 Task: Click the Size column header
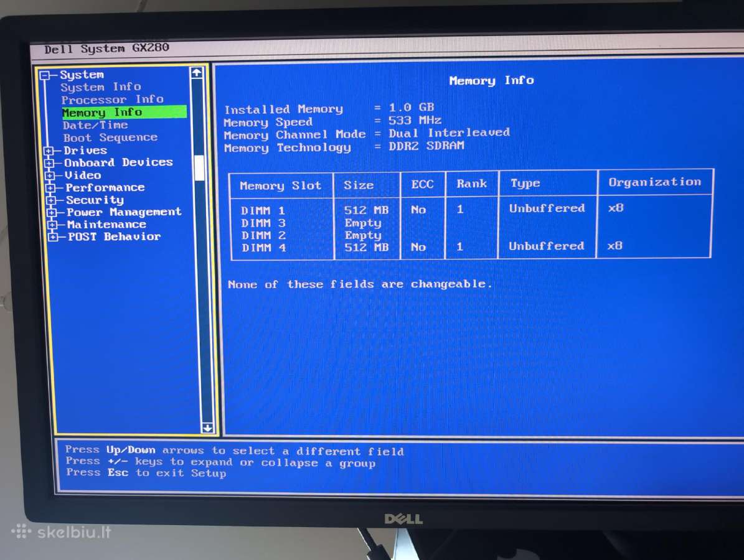click(x=359, y=185)
